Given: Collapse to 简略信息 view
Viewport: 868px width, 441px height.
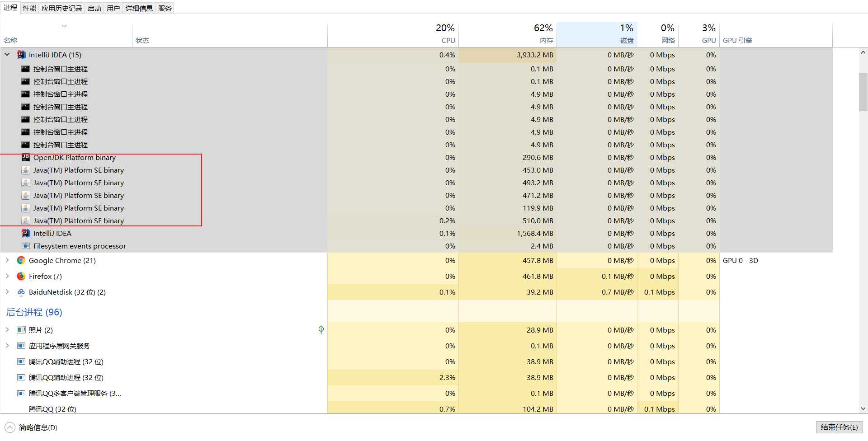Looking at the screenshot, I should (31, 427).
